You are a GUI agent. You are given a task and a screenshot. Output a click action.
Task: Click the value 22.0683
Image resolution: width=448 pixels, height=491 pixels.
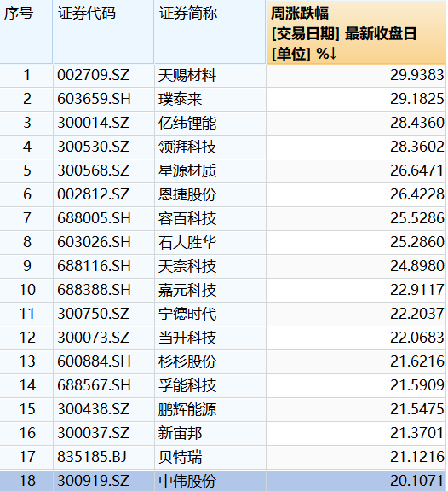click(x=417, y=338)
